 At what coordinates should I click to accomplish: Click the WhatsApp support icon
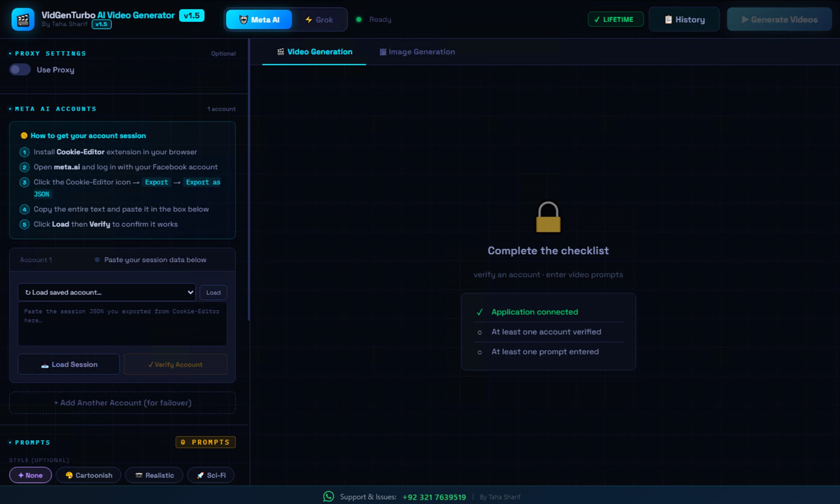[x=329, y=496]
